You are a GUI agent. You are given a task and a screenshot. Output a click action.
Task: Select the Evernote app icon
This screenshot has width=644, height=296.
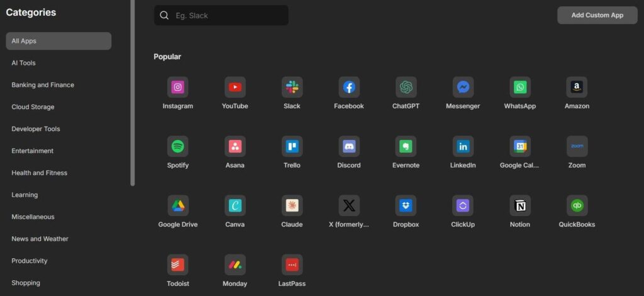pyautogui.click(x=406, y=146)
